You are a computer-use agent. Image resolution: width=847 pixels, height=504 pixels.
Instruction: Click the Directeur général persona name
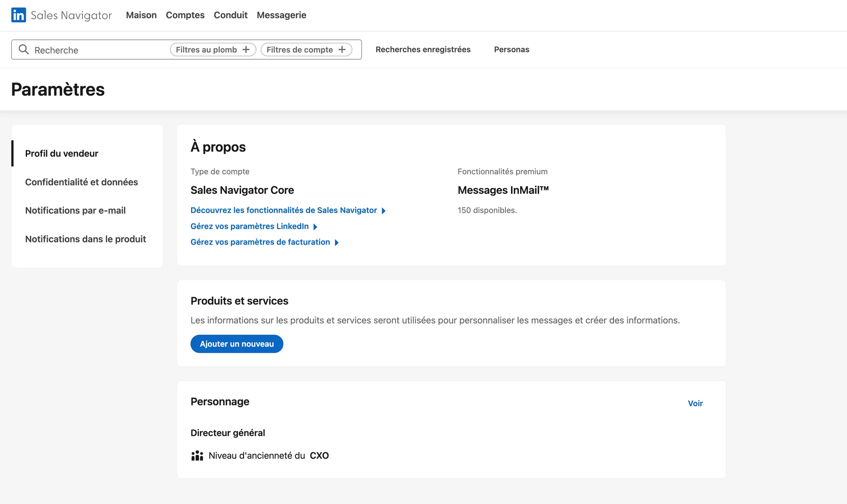228,433
